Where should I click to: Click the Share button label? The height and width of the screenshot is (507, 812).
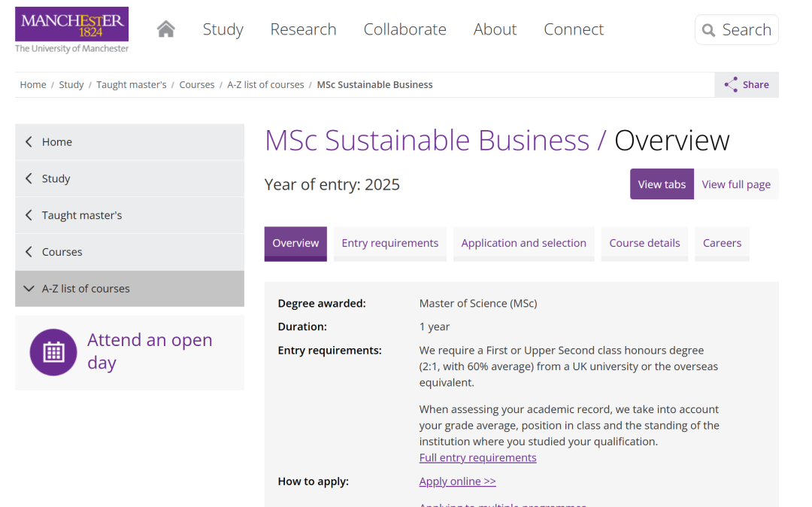click(x=756, y=84)
